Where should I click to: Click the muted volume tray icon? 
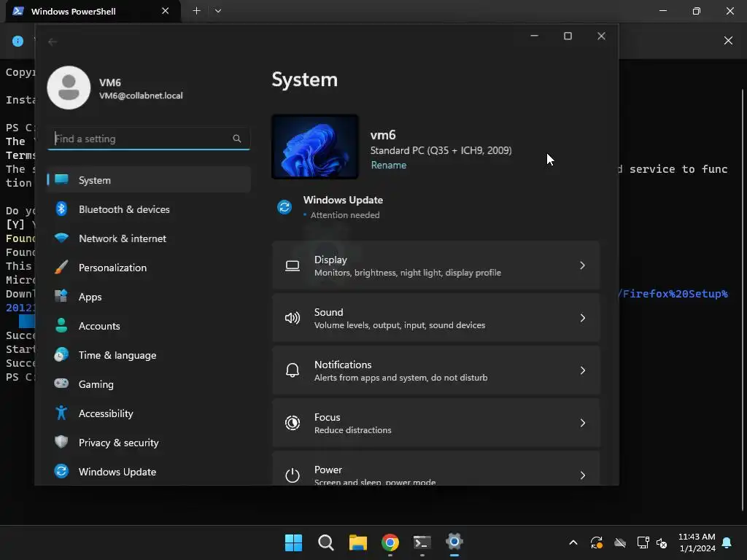coord(662,542)
